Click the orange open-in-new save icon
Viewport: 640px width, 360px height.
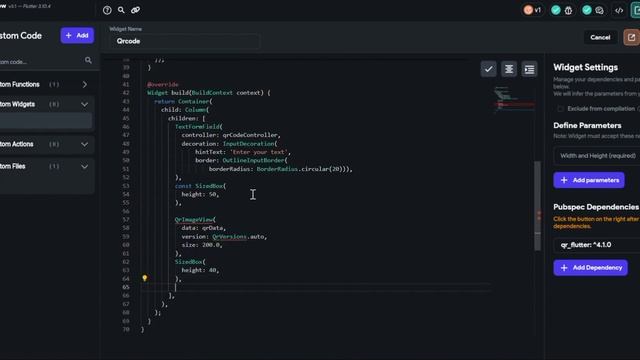(x=631, y=38)
